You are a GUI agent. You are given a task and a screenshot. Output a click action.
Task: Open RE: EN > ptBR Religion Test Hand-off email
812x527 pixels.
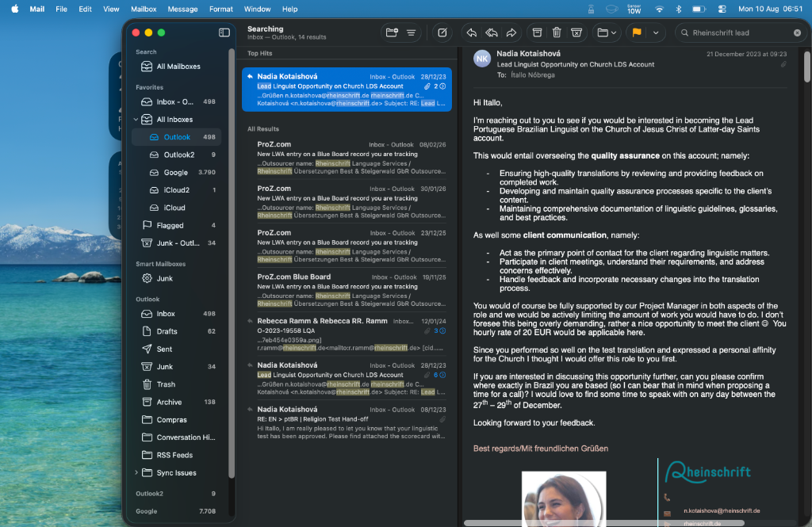pyautogui.click(x=347, y=422)
